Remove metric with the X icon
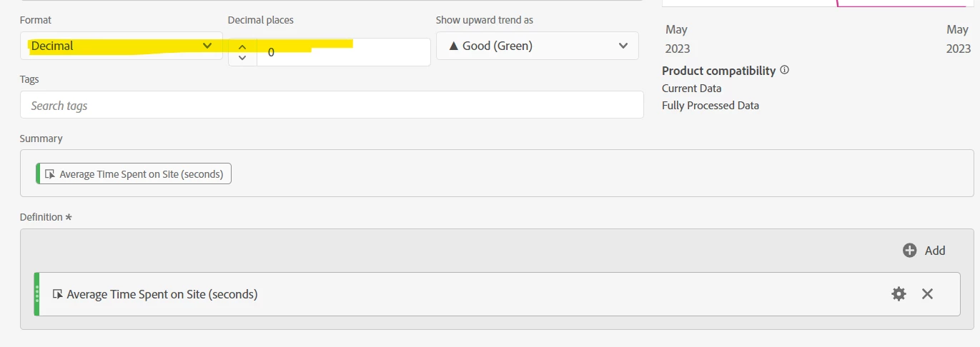 click(x=927, y=293)
